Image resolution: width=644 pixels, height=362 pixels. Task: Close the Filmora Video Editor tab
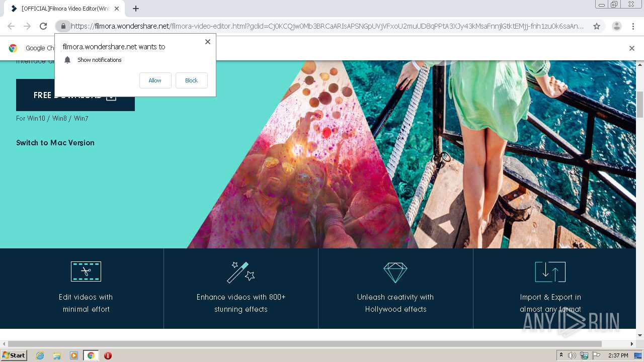(117, 9)
